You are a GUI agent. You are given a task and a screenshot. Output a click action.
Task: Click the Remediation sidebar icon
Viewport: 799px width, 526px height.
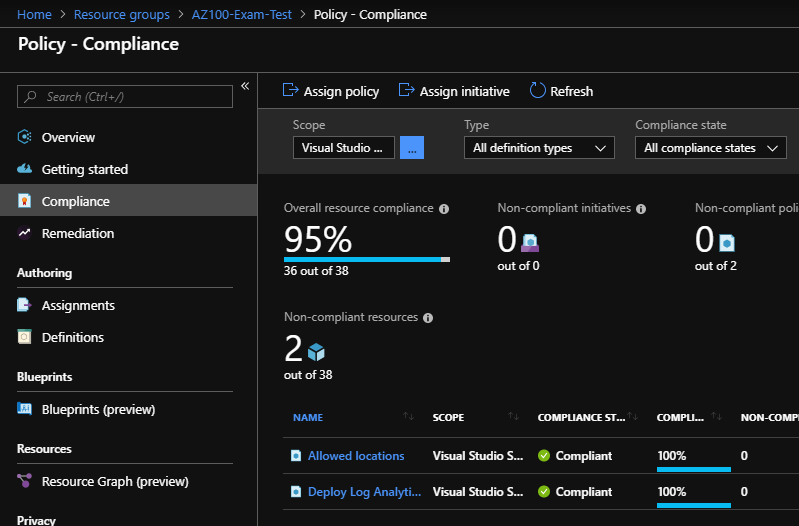coord(25,233)
